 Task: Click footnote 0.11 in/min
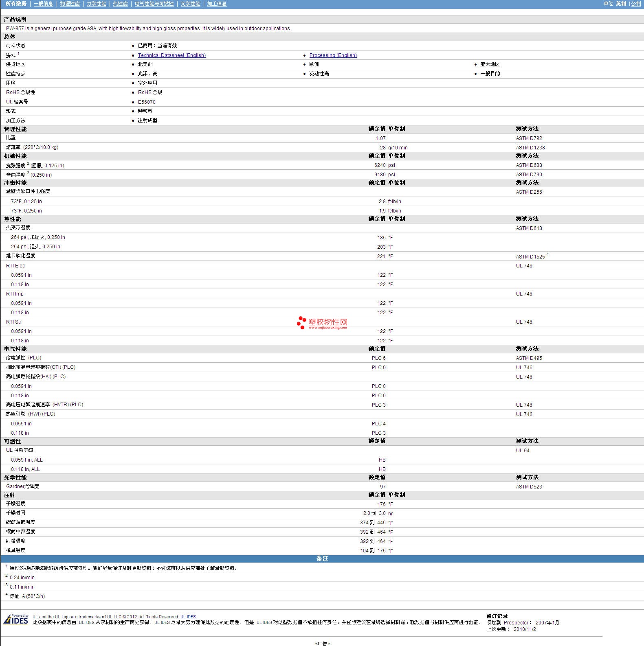[x=22, y=587]
